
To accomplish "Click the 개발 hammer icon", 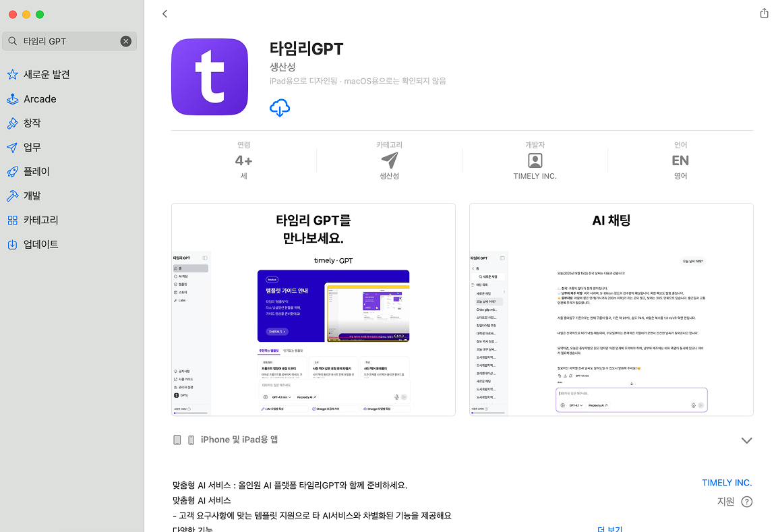I will tap(12, 196).
